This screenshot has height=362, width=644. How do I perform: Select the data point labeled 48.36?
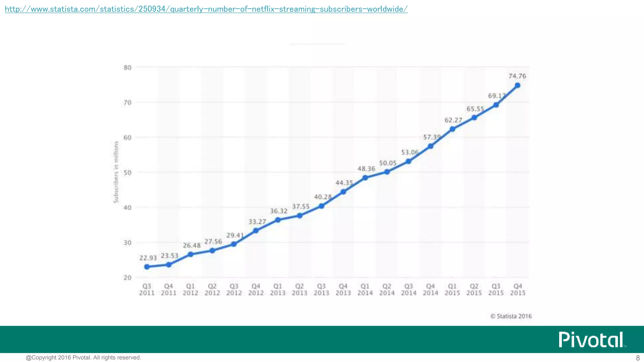[365, 178]
